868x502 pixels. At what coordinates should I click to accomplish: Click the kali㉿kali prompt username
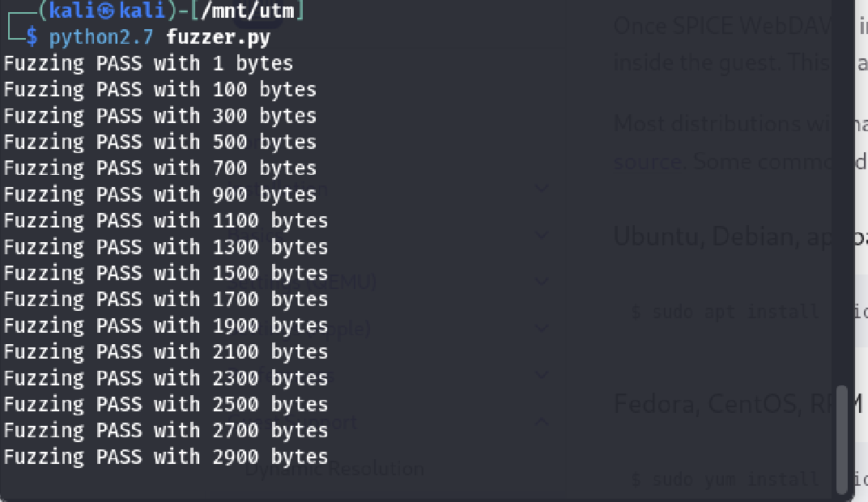pyautogui.click(x=106, y=10)
